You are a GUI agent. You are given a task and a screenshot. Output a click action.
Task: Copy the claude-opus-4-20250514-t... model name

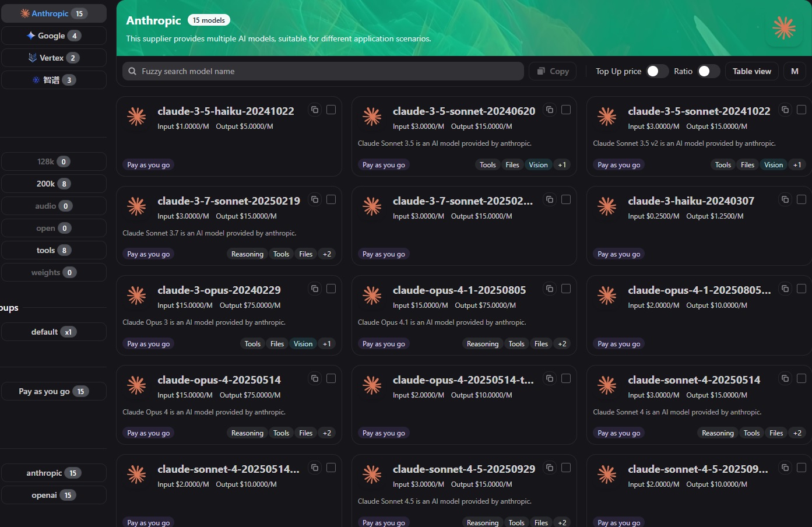[x=550, y=378]
